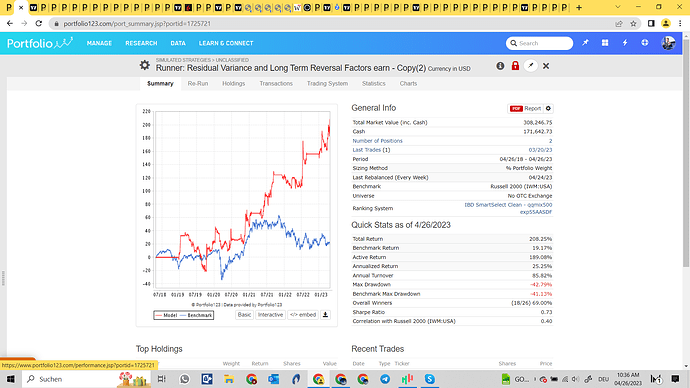Open the grid apps icon in header
The height and width of the screenshot is (388, 690).
pos(605,43)
